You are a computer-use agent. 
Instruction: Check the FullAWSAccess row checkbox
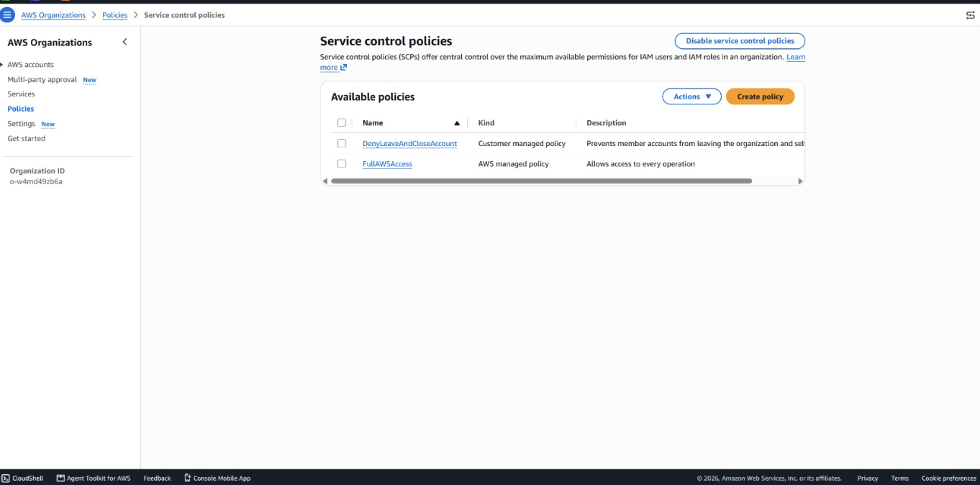[342, 163]
